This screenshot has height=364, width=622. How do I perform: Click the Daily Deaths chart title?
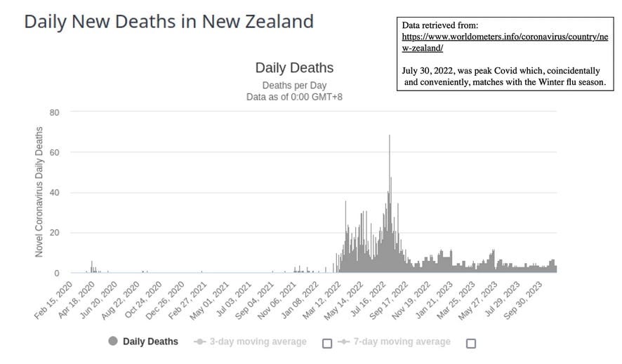click(x=294, y=68)
